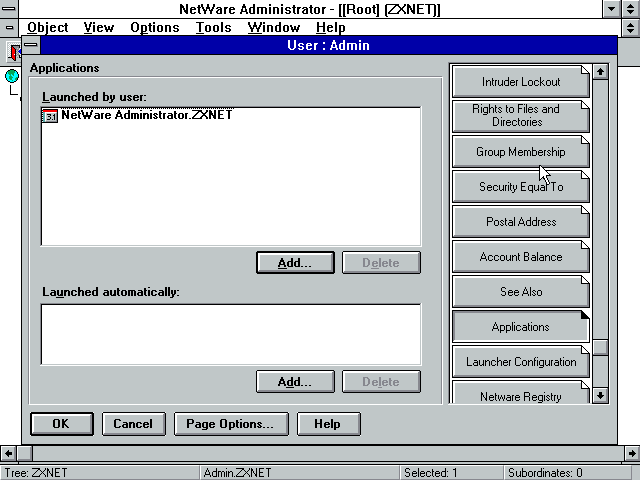Switch to Group Membership page
The width and height of the screenshot is (640, 480).
tap(521, 151)
